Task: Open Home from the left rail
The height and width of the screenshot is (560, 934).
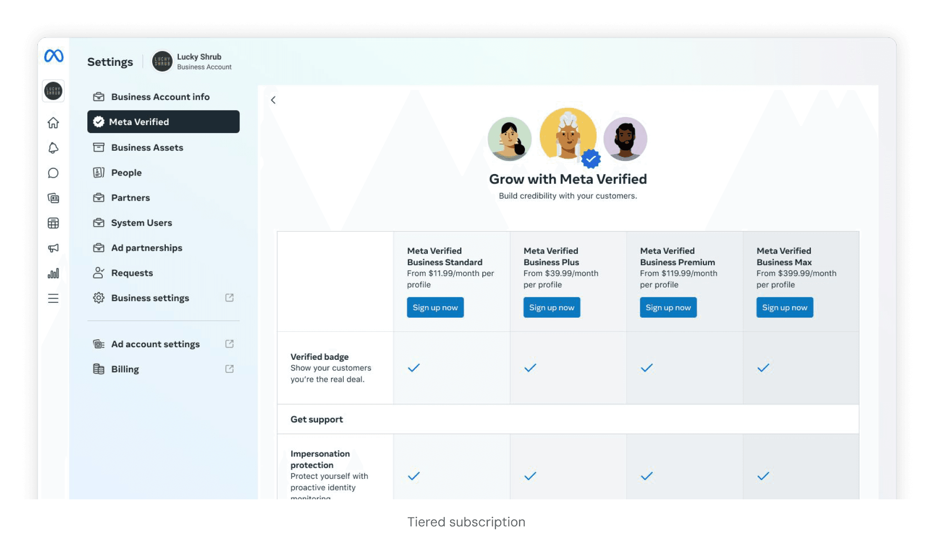Action: 53,123
